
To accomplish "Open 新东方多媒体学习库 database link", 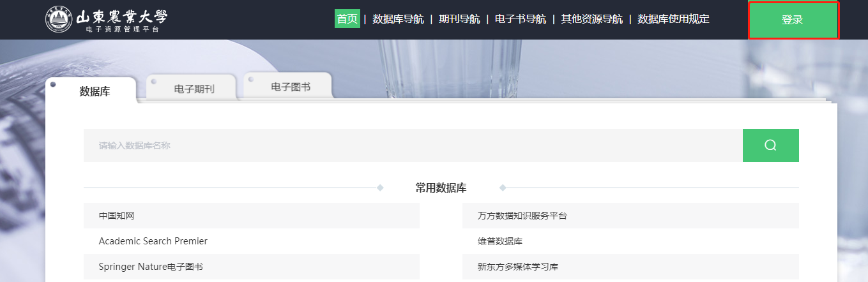I will point(517,267).
